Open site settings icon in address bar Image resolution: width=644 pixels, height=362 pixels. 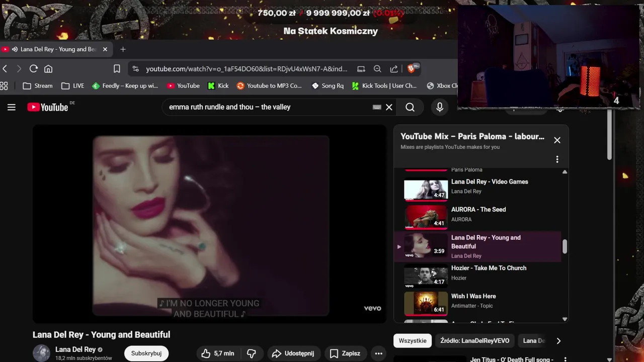135,69
